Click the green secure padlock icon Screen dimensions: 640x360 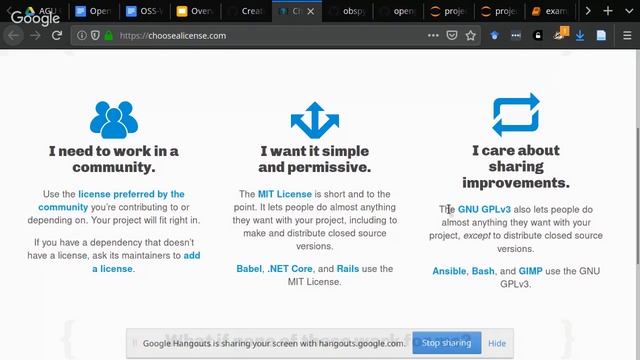(x=109, y=36)
